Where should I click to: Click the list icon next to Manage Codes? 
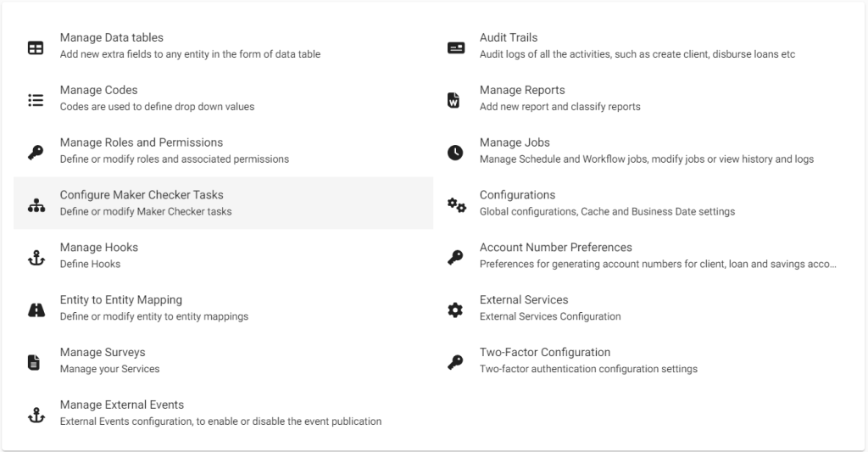36,101
